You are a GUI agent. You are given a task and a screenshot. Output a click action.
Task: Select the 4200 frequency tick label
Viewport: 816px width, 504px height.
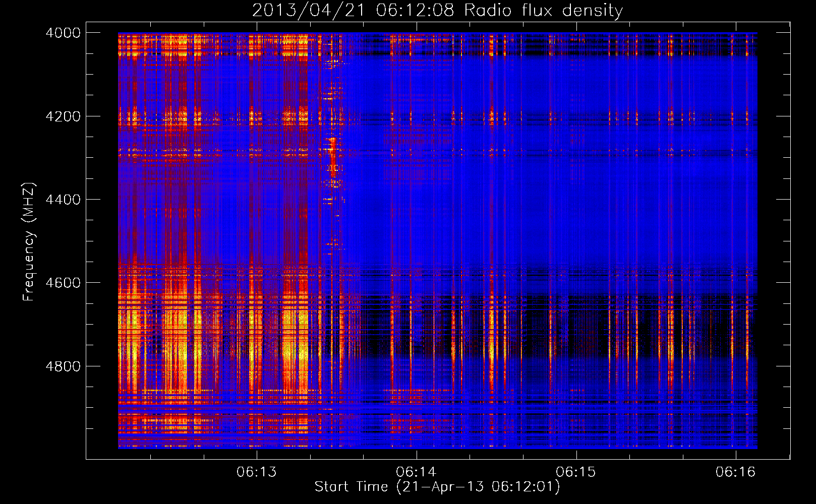(x=63, y=116)
